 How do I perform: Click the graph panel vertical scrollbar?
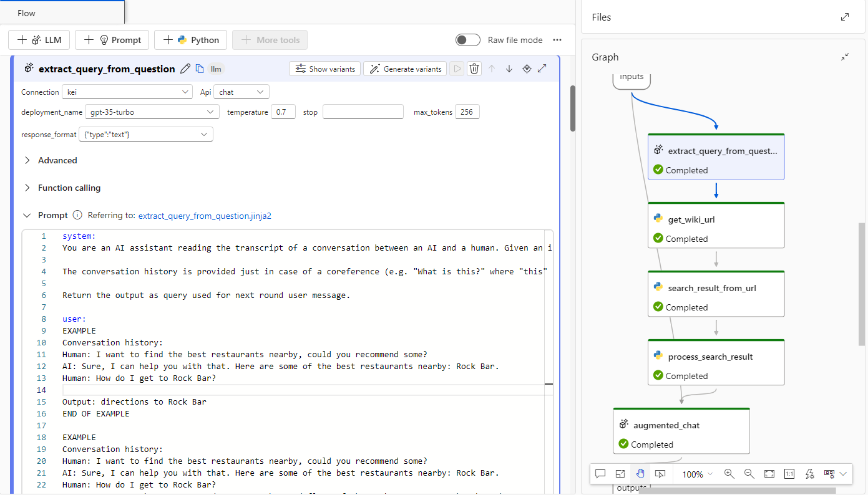coord(862,284)
